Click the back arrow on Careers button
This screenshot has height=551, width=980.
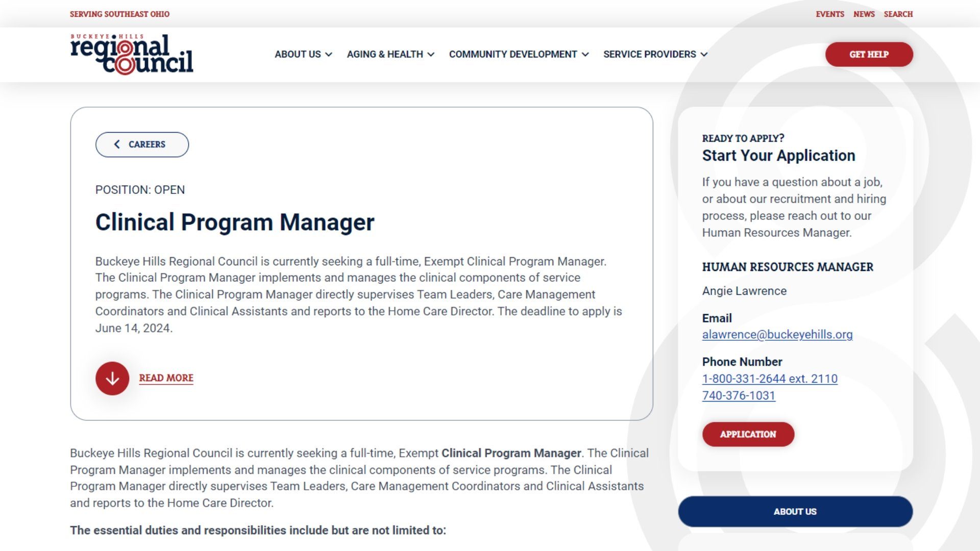115,144
